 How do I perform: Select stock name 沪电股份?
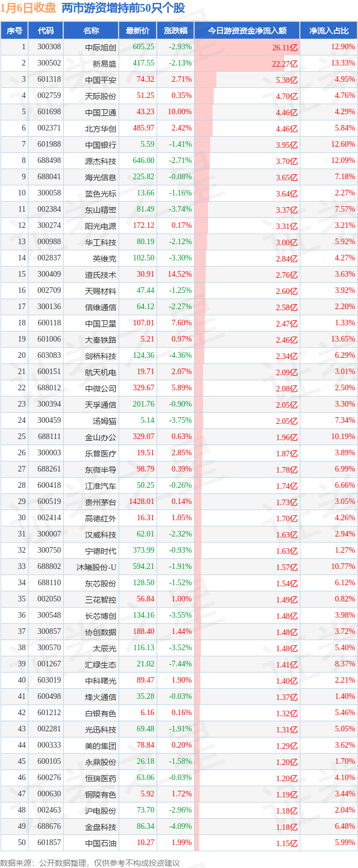pos(101,810)
